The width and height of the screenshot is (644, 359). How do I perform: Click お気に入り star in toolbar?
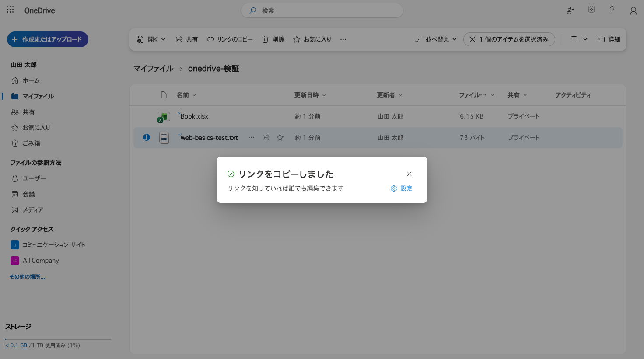[x=312, y=39]
